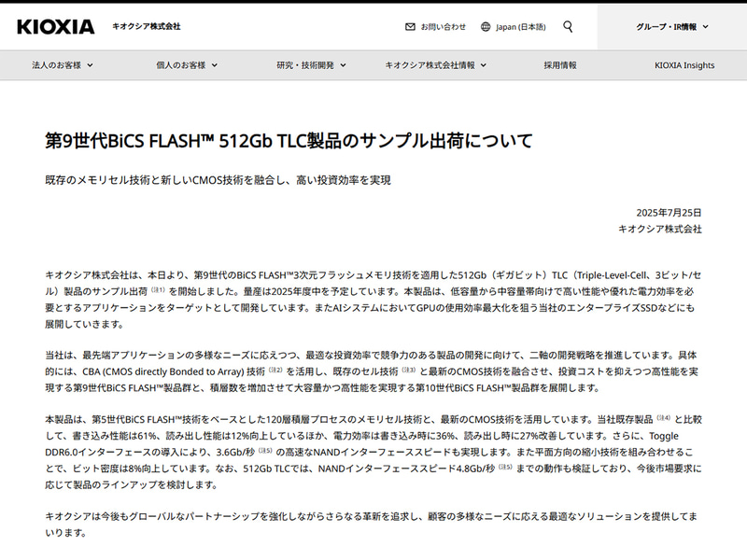Click キオクシア株式会社 under the date

pyautogui.click(x=660, y=229)
